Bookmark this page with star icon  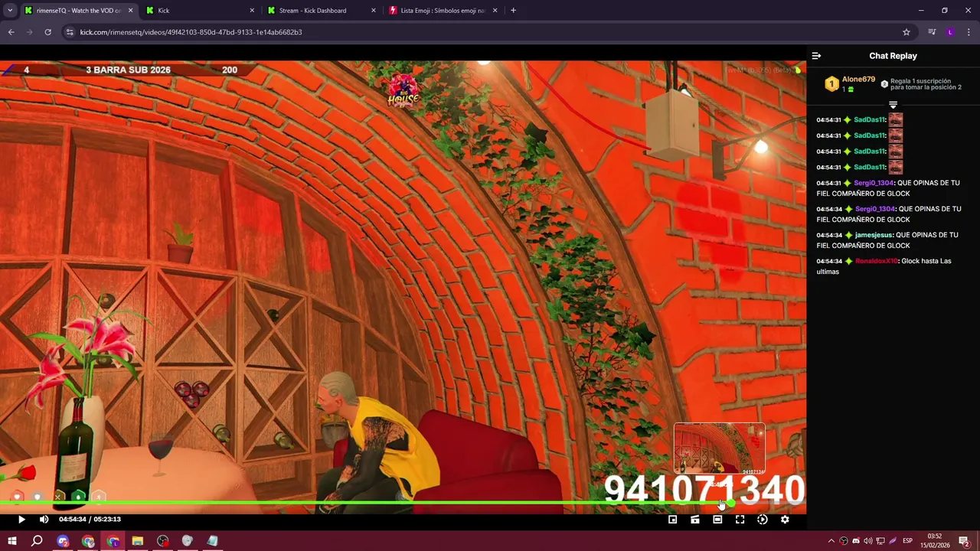click(x=906, y=32)
